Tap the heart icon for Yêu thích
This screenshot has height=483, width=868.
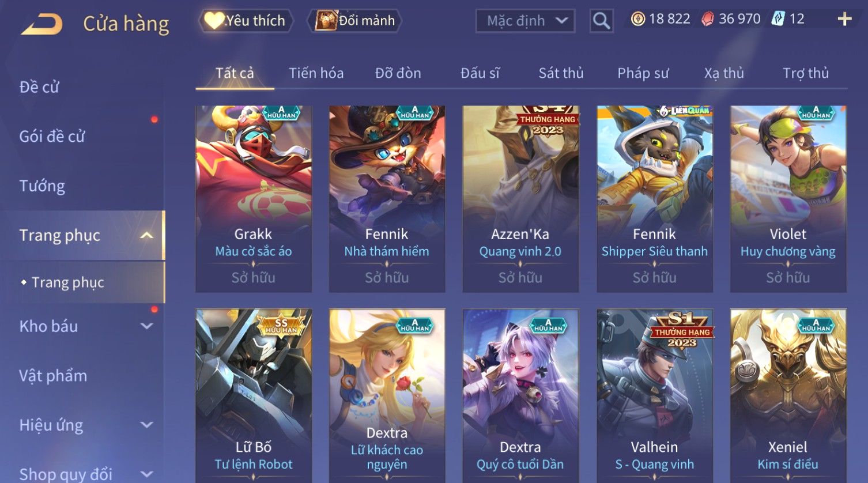(214, 21)
